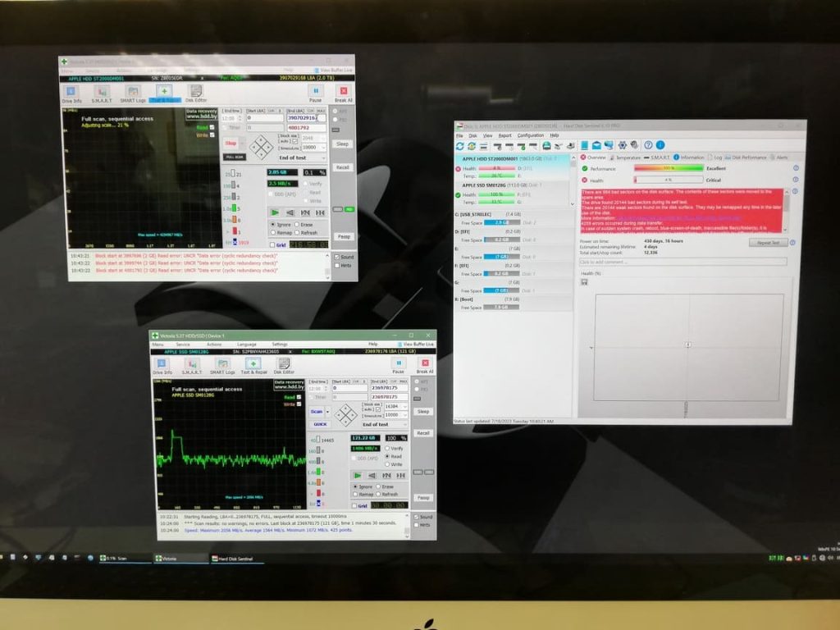
Task: Click the green disk icon in the Hard Disk Sentinel toolbar
Action: pos(546,146)
